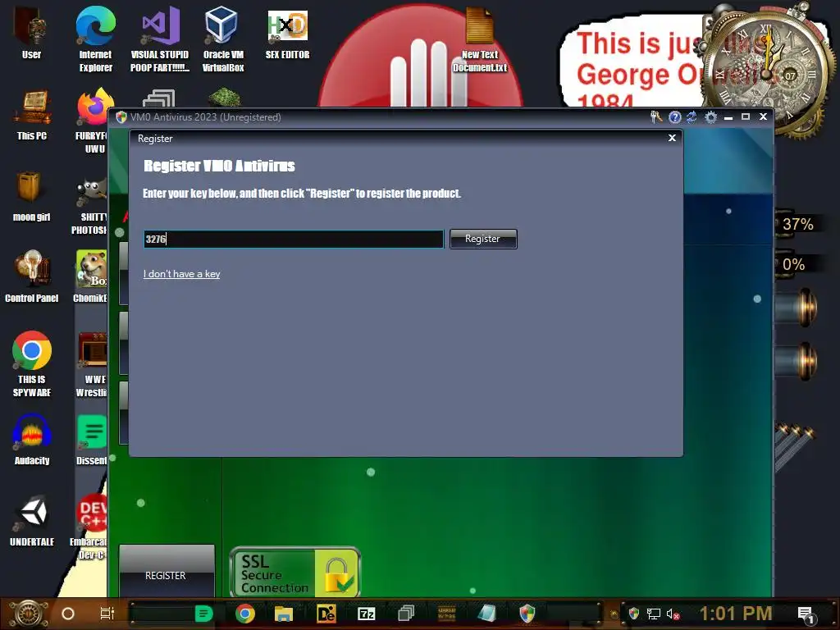This screenshot has width=840, height=630.
Task: Close the Register dialog
Action: [x=672, y=138]
